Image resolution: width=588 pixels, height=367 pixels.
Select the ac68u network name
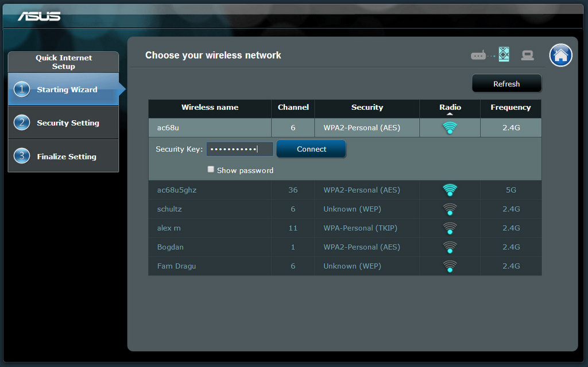(x=168, y=128)
